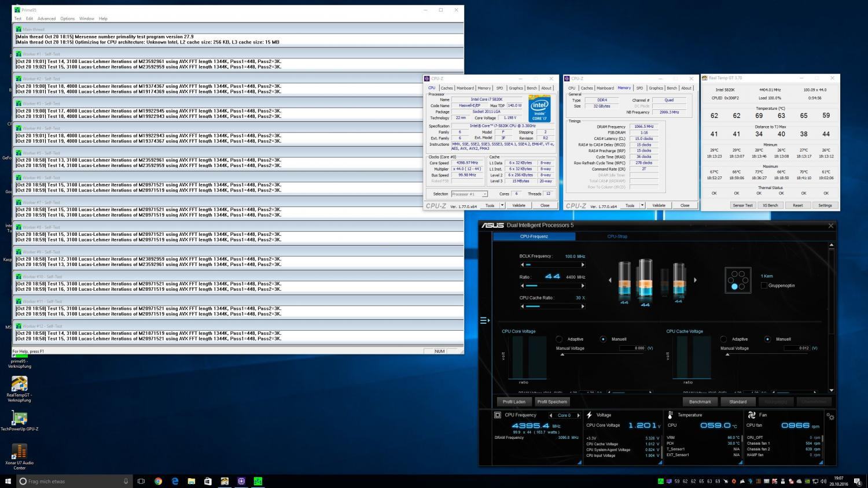This screenshot has height=488, width=868.
Task: Click the Cortana search box Frag mich etwas
Action: point(74,481)
